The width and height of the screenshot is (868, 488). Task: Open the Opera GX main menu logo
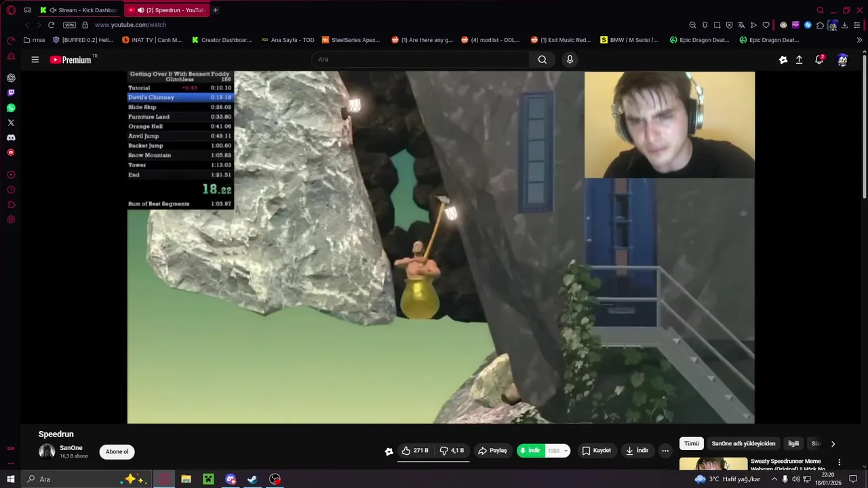(11, 10)
